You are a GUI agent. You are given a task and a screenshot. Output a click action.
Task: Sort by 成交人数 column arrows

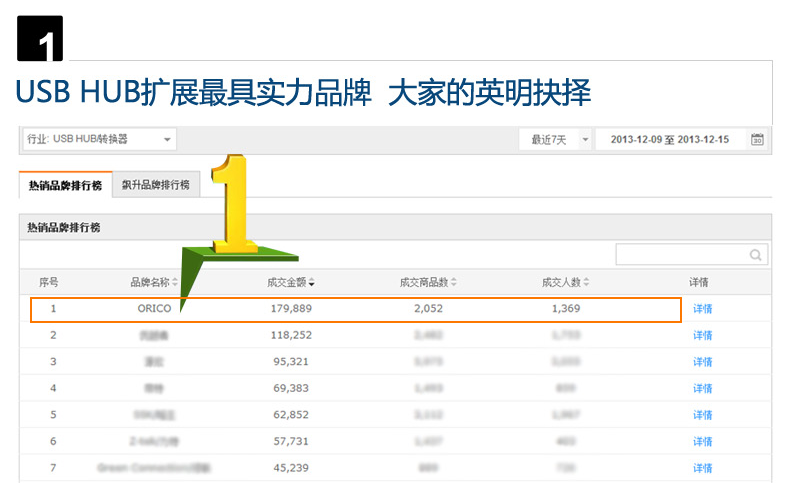tap(586, 282)
